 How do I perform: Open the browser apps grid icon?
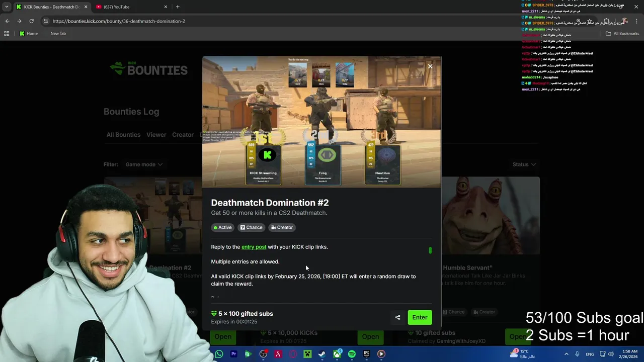pos(7,33)
